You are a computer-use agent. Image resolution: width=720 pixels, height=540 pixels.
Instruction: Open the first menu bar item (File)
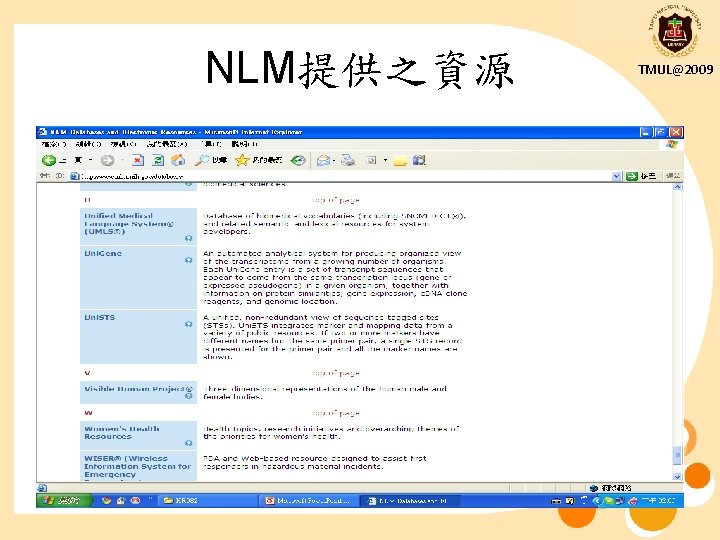click(x=54, y=144)
